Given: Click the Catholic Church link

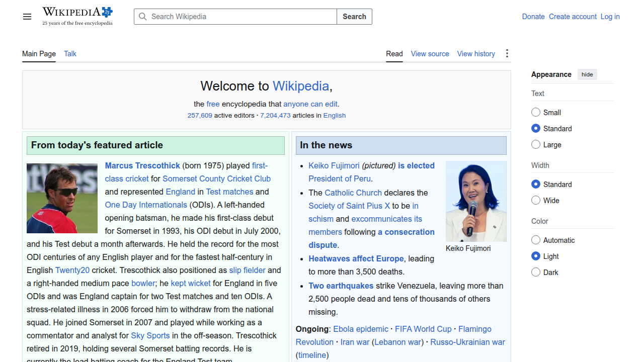Looking at the screenshot, I should point(353,193).
